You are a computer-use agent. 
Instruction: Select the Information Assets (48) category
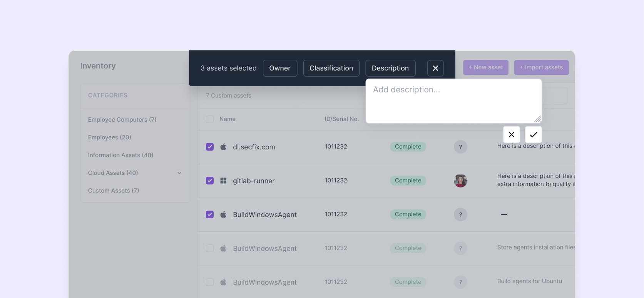pyautogui.click(x=120, y=155)
